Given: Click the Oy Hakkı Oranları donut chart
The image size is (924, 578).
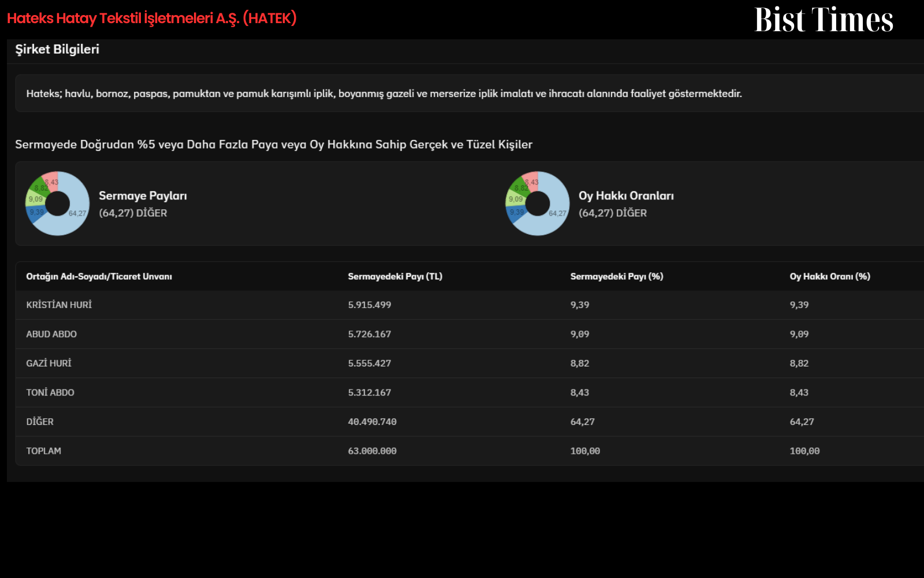Looking at the screenshot, I should tap(538, 203).
